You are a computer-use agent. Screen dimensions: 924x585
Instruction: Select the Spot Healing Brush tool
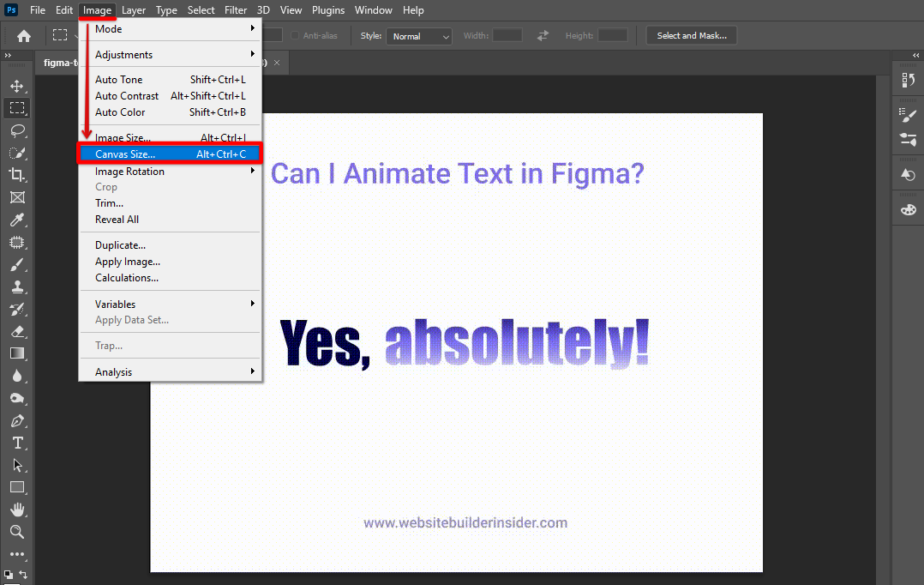click(17, 243)
